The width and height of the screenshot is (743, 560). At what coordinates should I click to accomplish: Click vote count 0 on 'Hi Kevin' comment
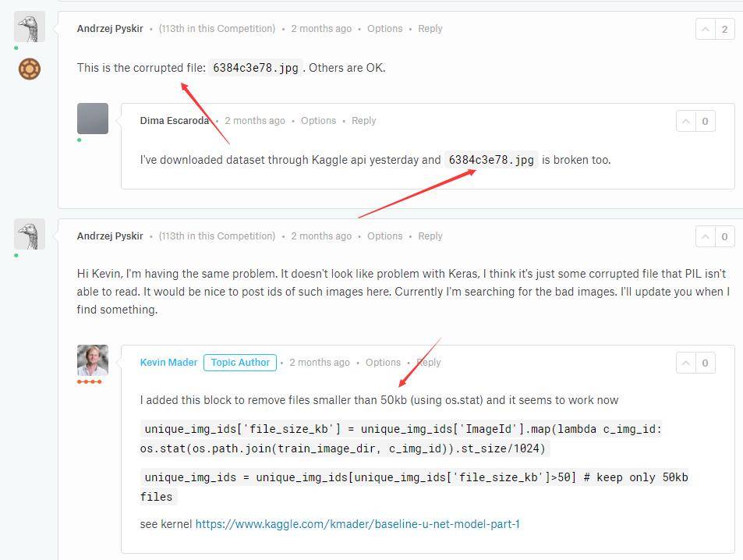point(724,236)
